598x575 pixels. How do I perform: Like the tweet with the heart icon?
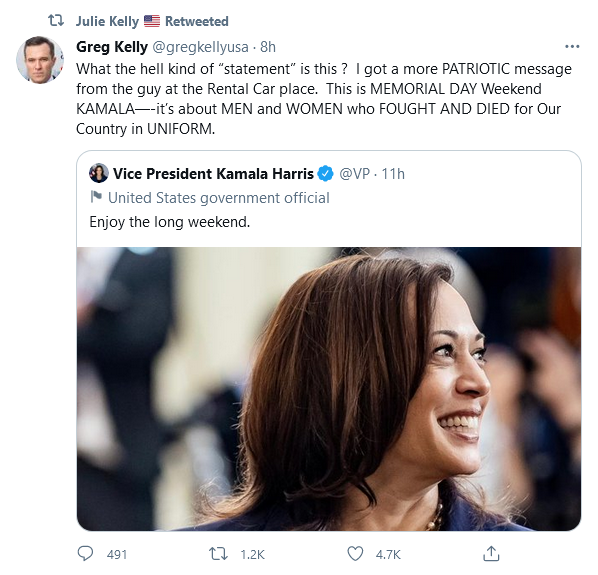[x=355, y=554]
